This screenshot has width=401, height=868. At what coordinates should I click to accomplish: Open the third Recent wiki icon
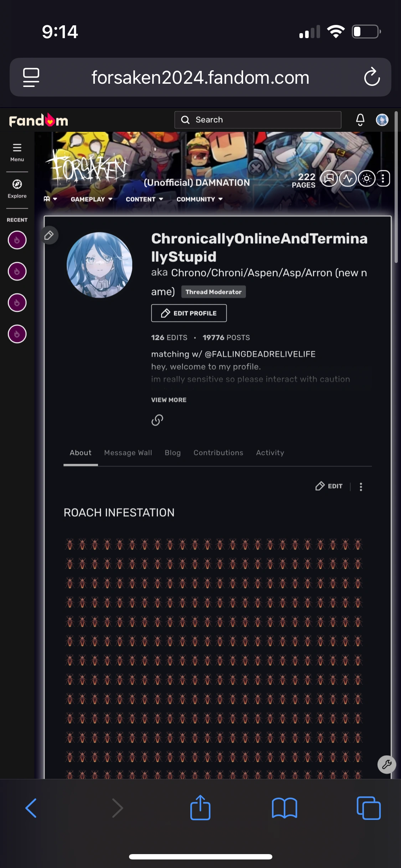point(17,303)
